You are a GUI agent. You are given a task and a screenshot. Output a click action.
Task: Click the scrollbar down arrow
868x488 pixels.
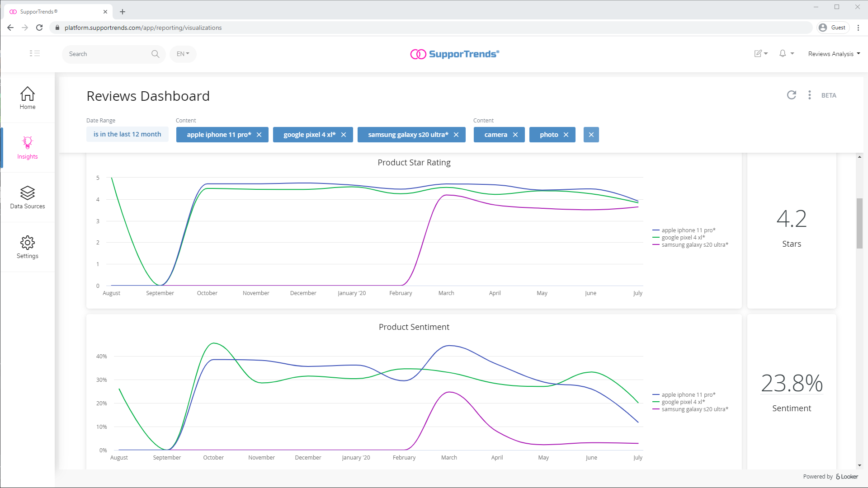[859, 465]
